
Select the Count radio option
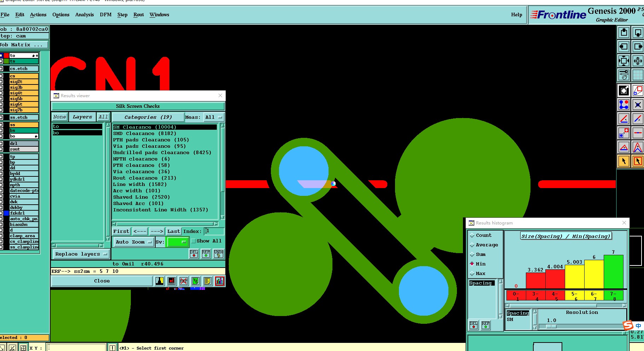pyautogui.click(x=472, y=235)
